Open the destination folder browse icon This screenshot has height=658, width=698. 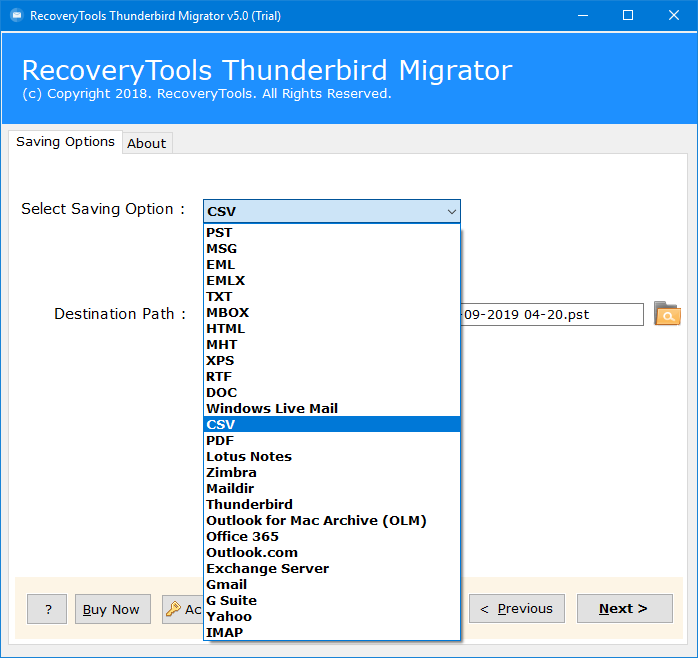[x=667, y=314]
